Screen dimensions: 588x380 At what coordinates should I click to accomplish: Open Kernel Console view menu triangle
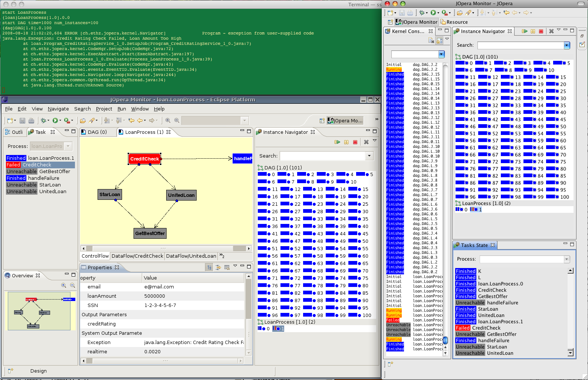(x=447, y=39)
